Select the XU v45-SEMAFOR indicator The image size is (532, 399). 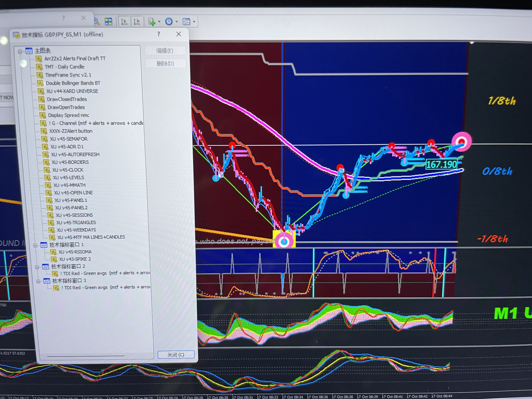point(68,139)
